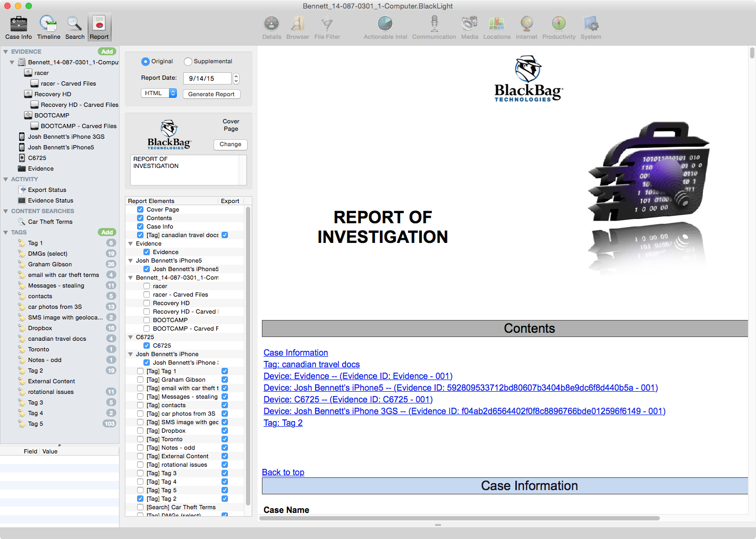756x539 pixels.
Task: Open the Case Information contents link
Action: pos(295,352)
